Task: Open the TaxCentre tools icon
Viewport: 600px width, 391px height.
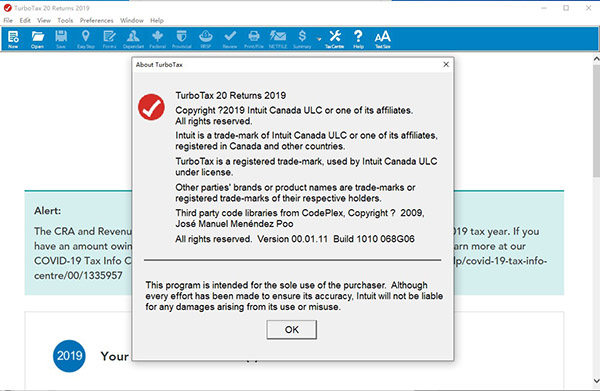Action: 335,39
